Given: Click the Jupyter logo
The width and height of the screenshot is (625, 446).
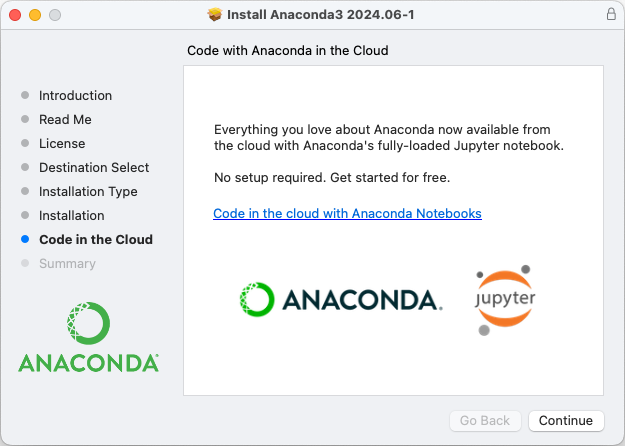Looking at the screenshot, I should (505, 300).
